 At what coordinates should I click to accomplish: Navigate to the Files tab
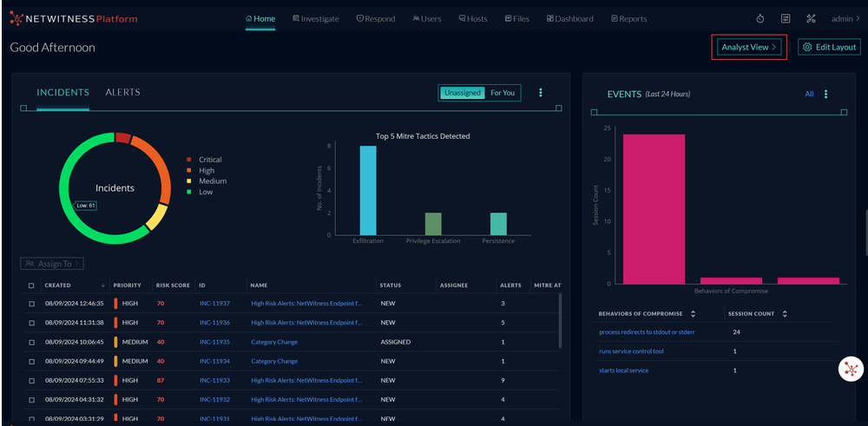[517, 19]
